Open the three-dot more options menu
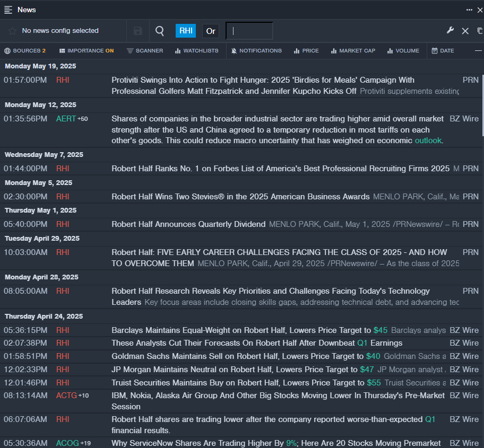This screenshot has height=448, width=484. (x=469, y=10)
